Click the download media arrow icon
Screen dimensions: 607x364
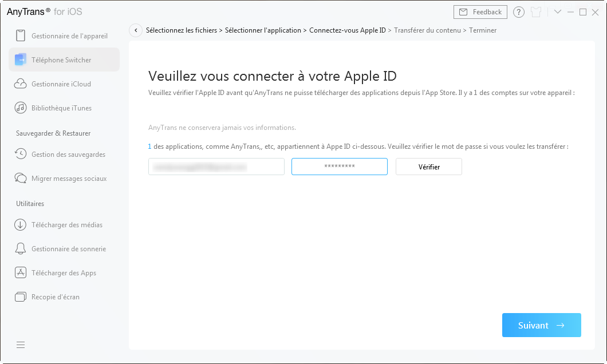coord(21,225)
